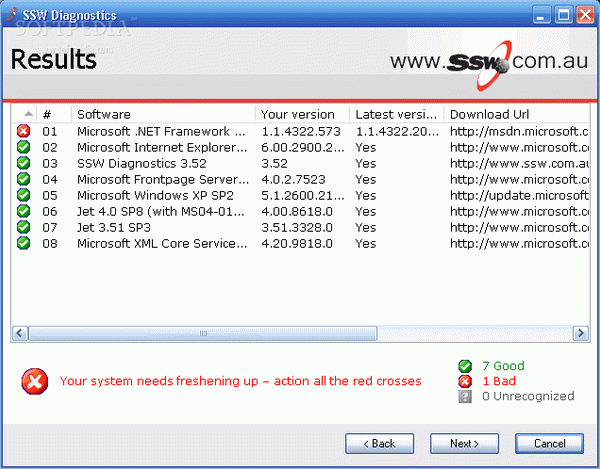The width and height of the screenshot is (600, 469).
Task: Click the horizontal scrollbar right arrow
Action: click(x=580, y=333)
